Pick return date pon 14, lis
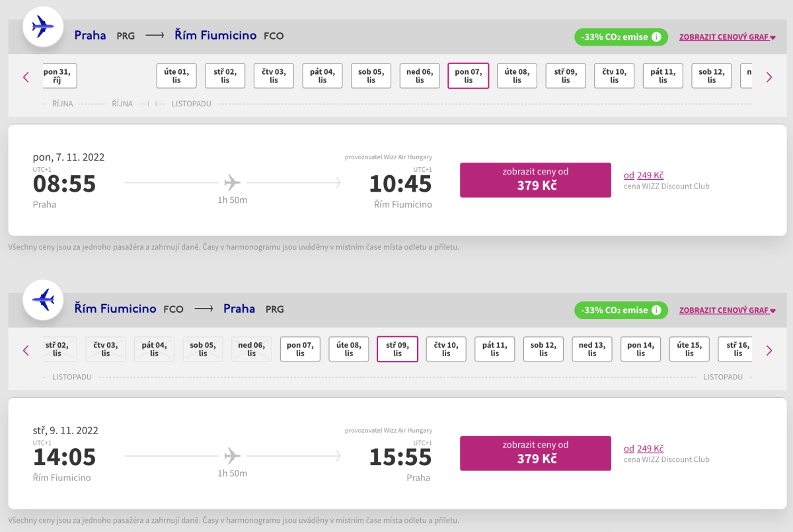Image resolution: width=793 pixels, height=532 pixels. pos(640,349)
